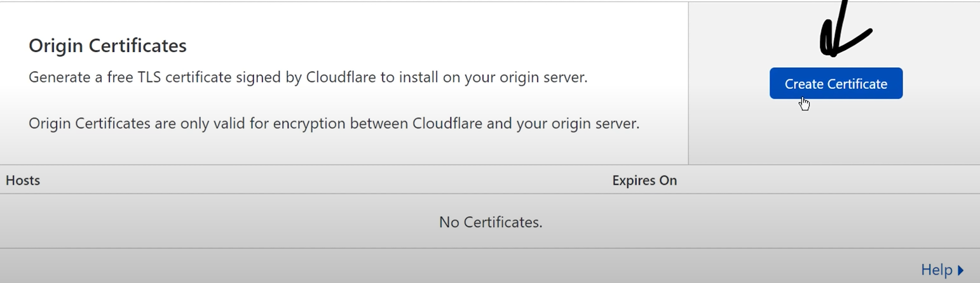Click the word Certificate on the blue button

[x=857, y=84]
